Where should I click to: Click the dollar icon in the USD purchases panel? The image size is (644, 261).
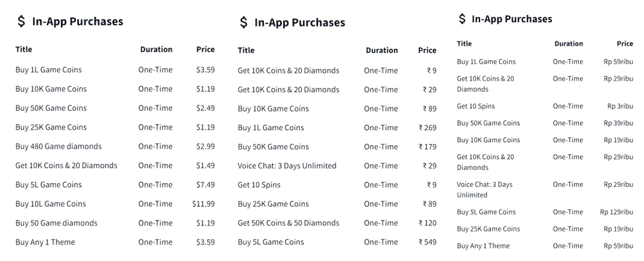click(x=21, y=21)
